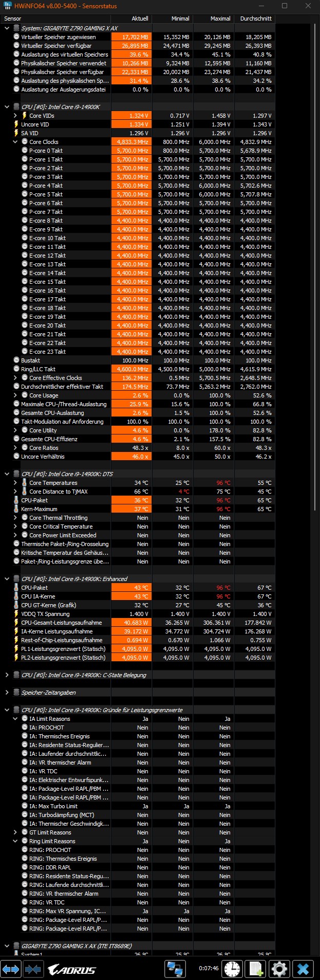The width and height of the screenshot is (320, 980).
Task: Collapse Ring Limit Reasons group
Action: click(15, 841)
